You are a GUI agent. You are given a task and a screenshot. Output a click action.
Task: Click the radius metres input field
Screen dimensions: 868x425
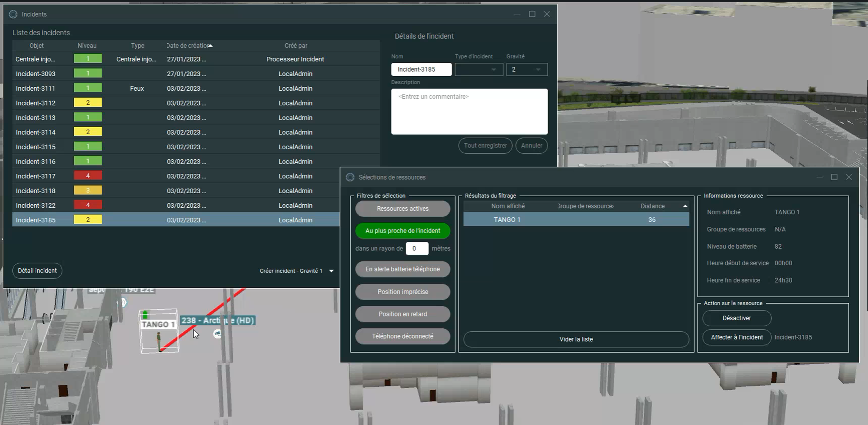pyautogui.click(x=416, y=248)
